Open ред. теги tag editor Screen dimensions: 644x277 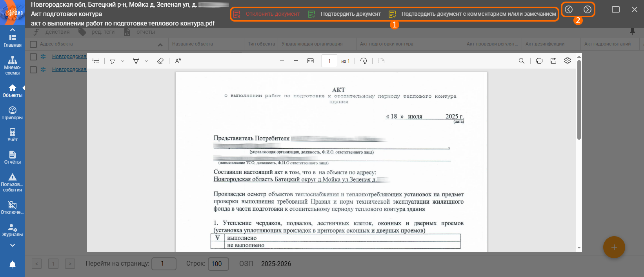(x=96, y=32)
